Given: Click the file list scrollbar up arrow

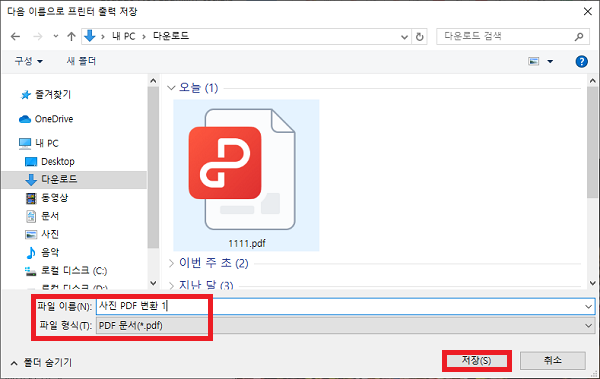Looking at the screenshot, I should tap(592, 81).
